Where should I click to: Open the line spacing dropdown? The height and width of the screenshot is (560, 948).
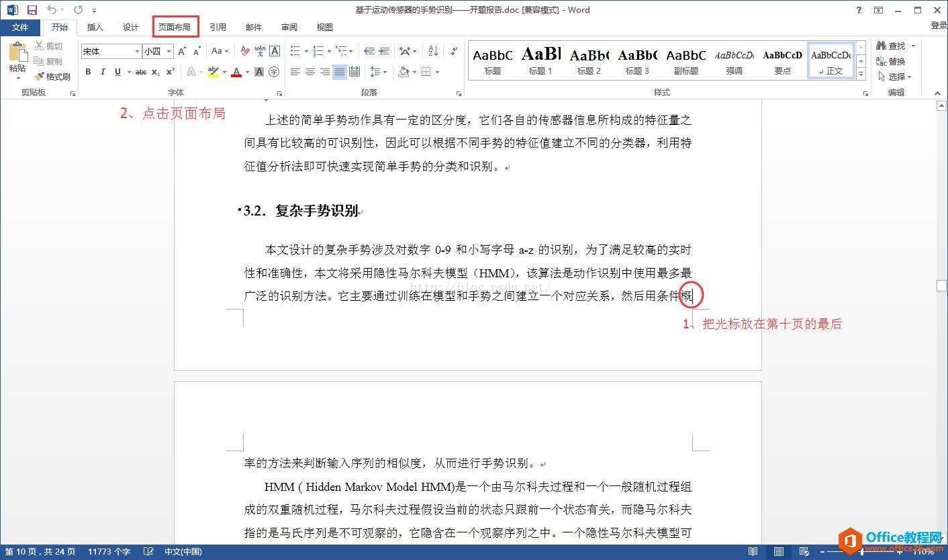pyautogui.click(x=378, y=72)
